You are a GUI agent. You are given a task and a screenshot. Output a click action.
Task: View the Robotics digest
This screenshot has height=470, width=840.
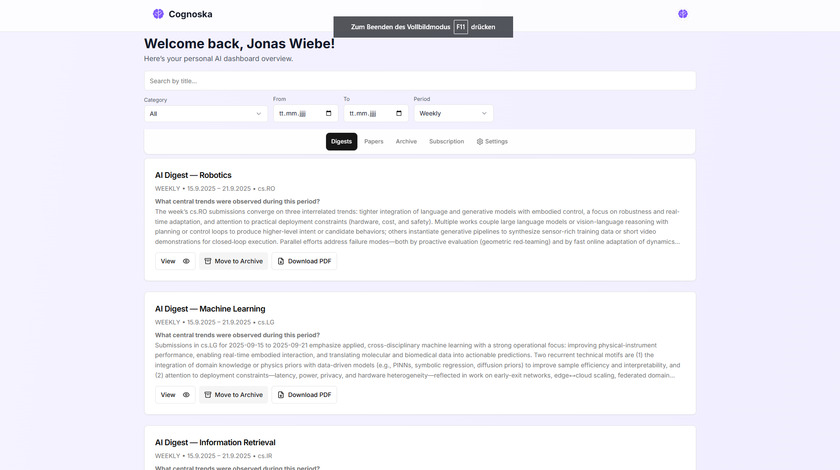tap(175, 261)
